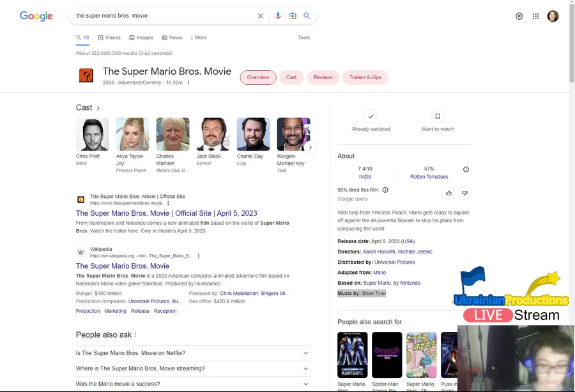Open Google settings gear icon
Viewport: 575px width, 392px height.
(x=519, y=16)
